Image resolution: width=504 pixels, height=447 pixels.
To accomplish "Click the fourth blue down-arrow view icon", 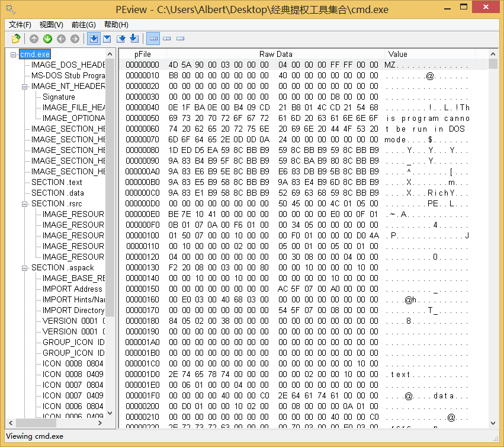I will [x=134, y=39].
